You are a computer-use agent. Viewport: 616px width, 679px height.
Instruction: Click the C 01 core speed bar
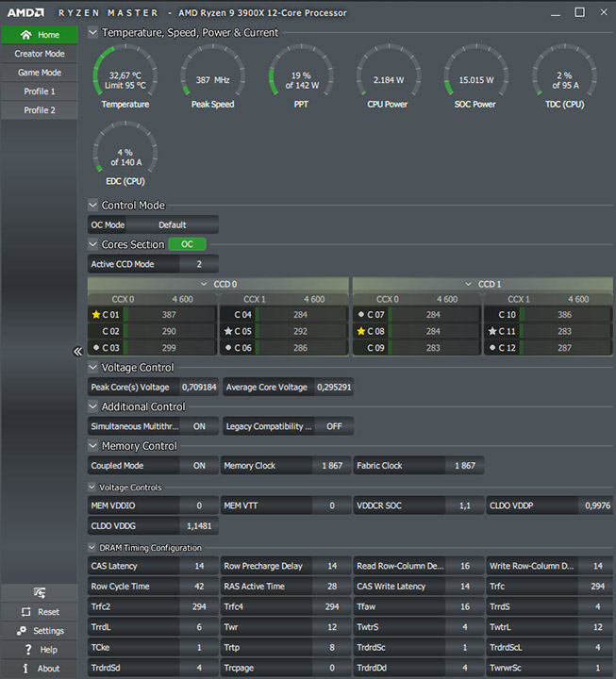[x=170, y=315]
